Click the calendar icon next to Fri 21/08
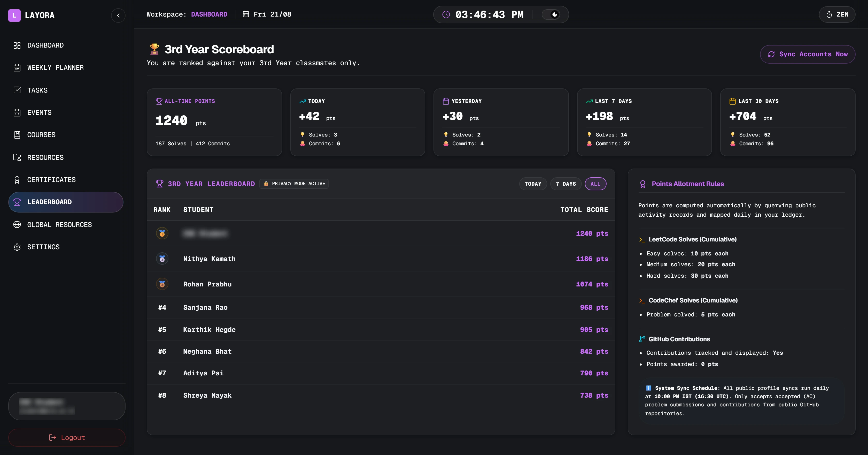Image resolution: width=868 pixels, height=455 pixels. pyautogui.click(x=246, y=14)
